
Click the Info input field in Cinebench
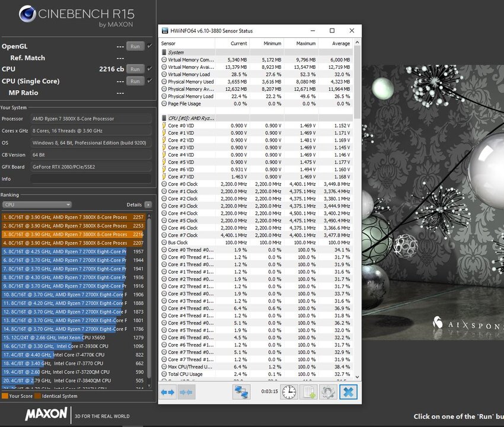pyautogui.click(x=91, y=179)
